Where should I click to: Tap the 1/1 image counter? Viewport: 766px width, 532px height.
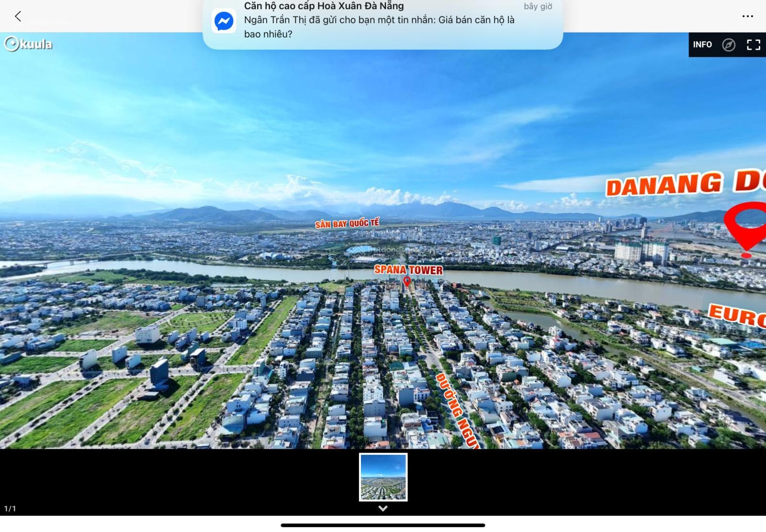(x=10, y=509)
